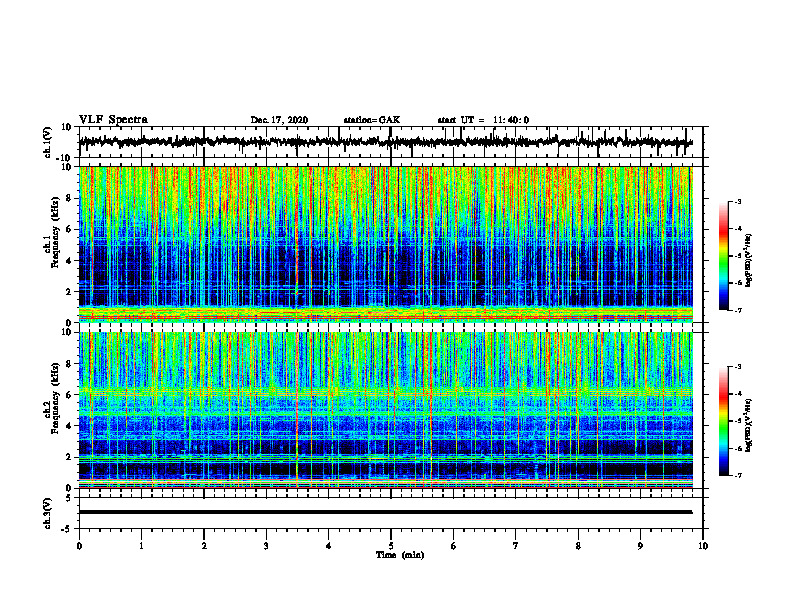Click the 4 kHz tick label of ch.2 spectrogram
The image size is (792, 612).
pyautogui.click(x=71, y=426)
